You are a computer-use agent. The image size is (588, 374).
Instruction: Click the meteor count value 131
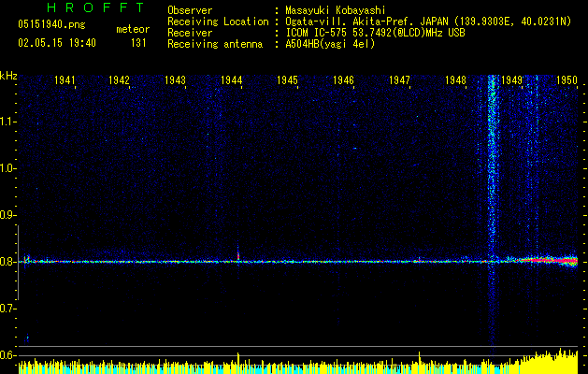138,43
